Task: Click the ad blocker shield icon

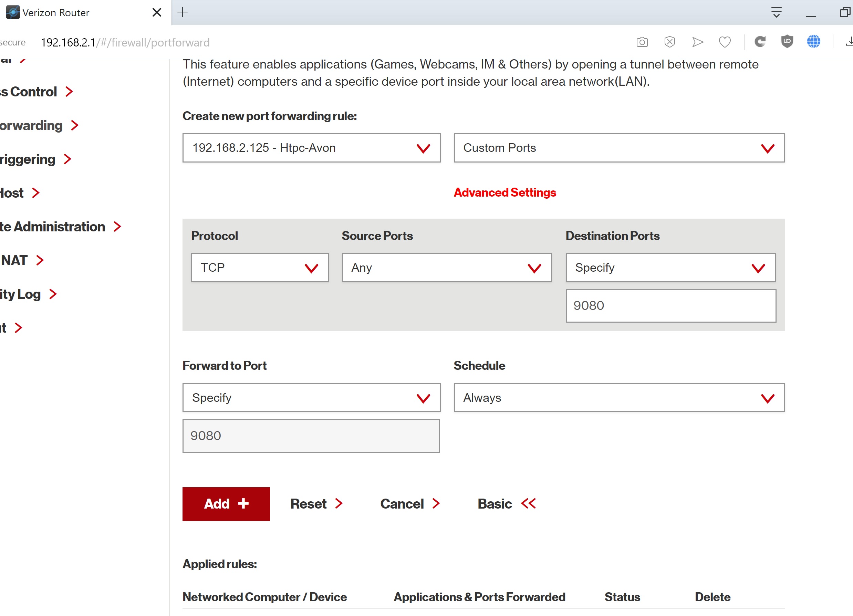Action: 669,42
